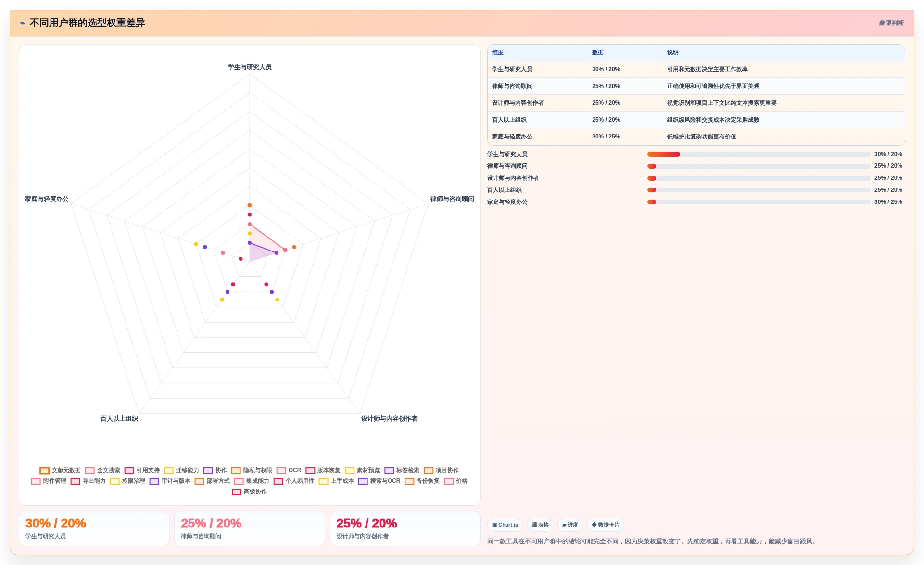Hide the 版本恢复 legend series

coord(323,470)
